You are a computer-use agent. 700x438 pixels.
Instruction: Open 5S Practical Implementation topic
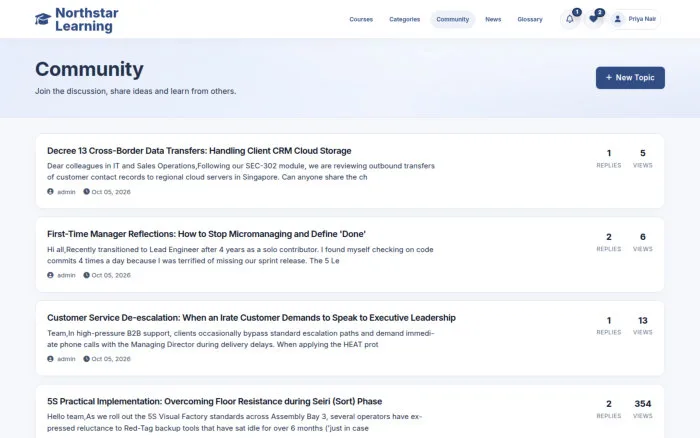[214, 401]
